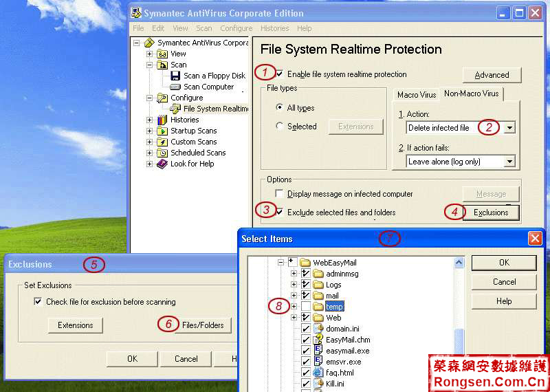Open the Exclusions button in Options

[491, 213]
